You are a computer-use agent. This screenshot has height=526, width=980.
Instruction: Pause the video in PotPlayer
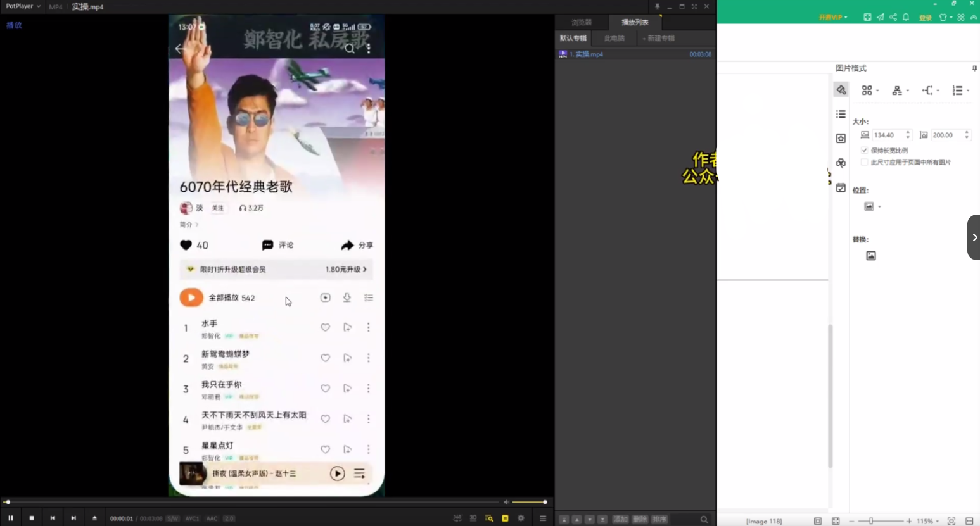11,518
